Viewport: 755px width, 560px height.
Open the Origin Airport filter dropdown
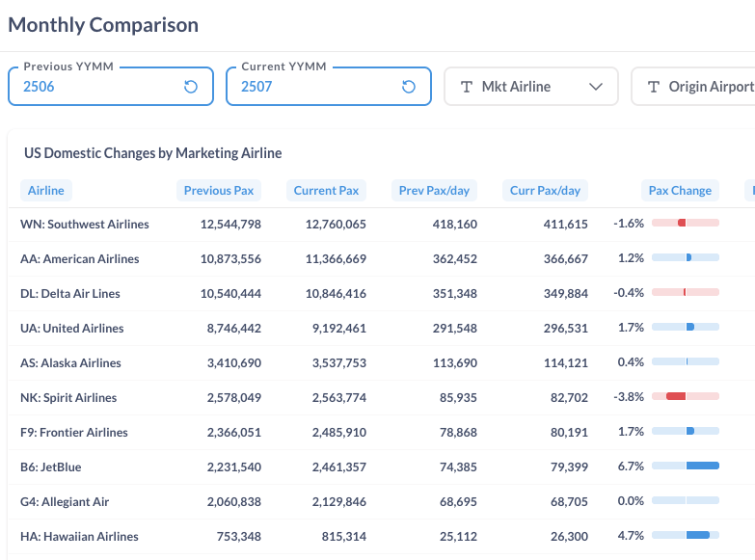(x=693, y=87)
